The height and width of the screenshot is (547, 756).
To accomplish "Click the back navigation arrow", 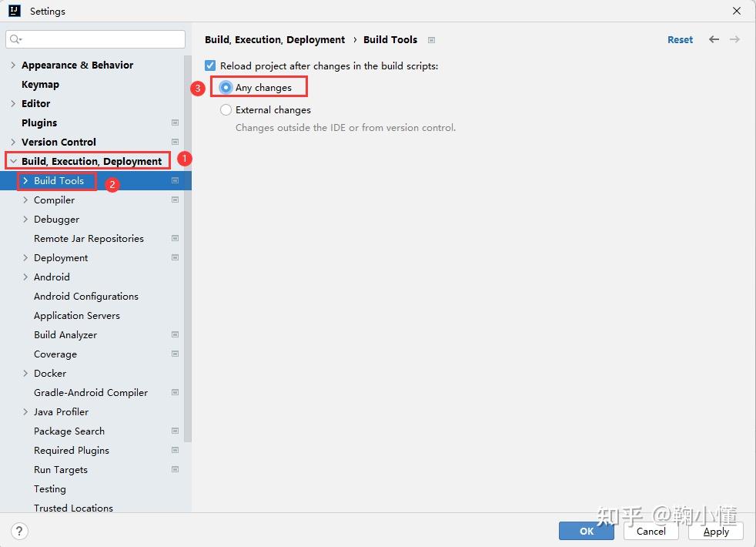I will [714, 39].
